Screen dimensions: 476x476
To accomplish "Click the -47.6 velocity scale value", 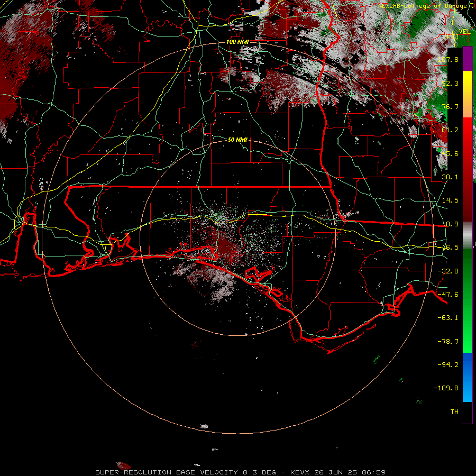I will [448, 295].
